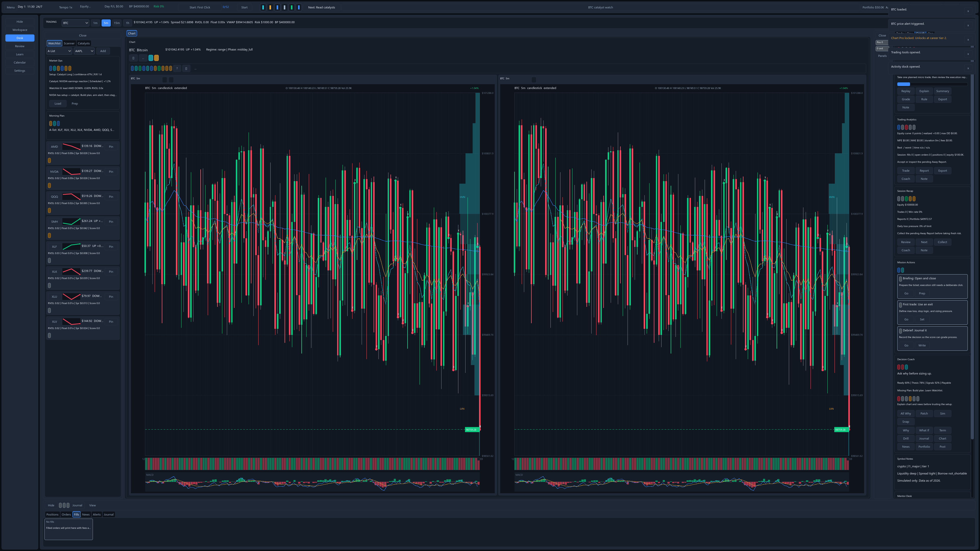The height and width of the screenshot is (551, 980).
Task: Dismiss the Activity dock opened notification
Action: click(x=968, y=68)
